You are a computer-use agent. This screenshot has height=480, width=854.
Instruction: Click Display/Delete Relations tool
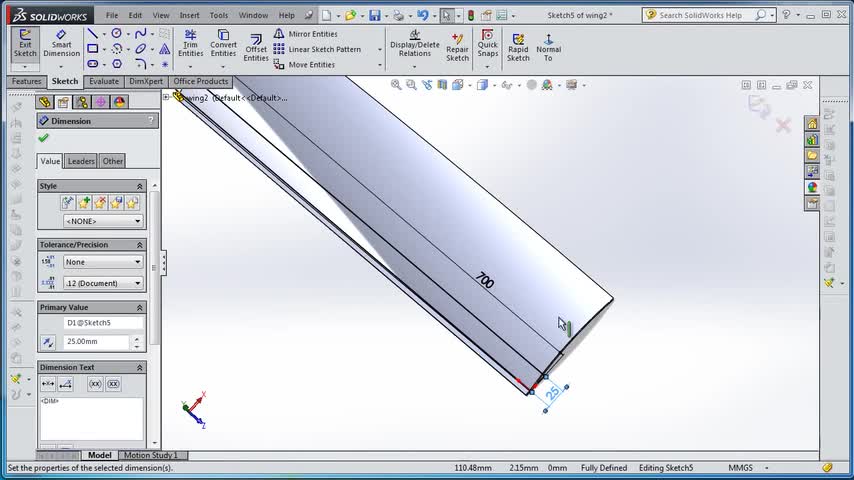pyautogui.click(x=414, y=44)
